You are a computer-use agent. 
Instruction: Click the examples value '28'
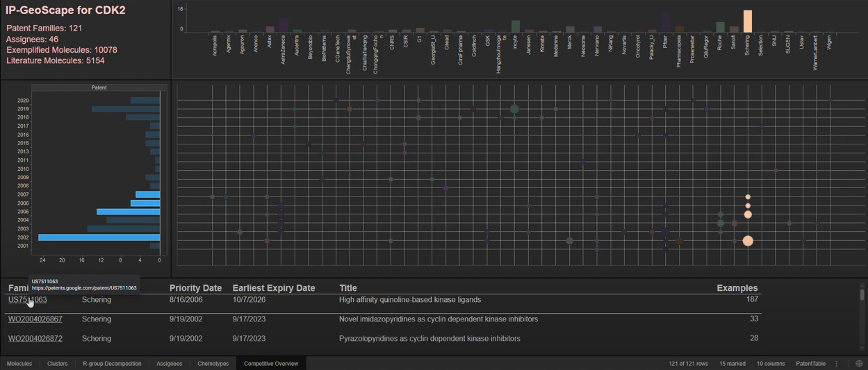(x=754, y=339)
